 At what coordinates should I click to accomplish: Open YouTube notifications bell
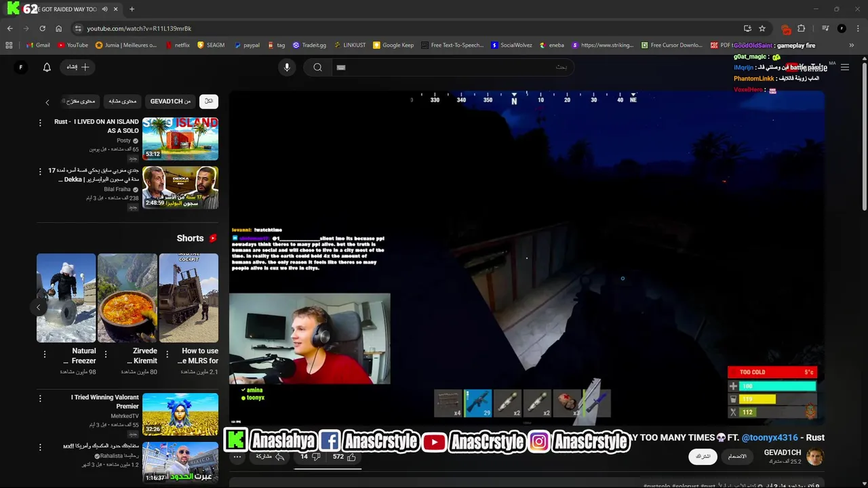47,67
